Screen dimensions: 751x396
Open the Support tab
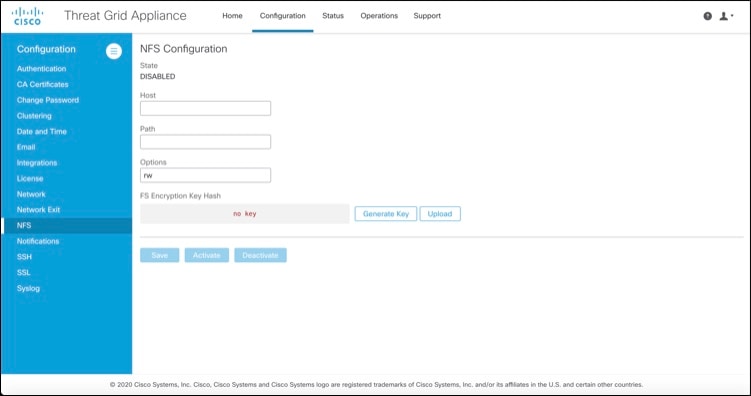[x=427, y=16]
